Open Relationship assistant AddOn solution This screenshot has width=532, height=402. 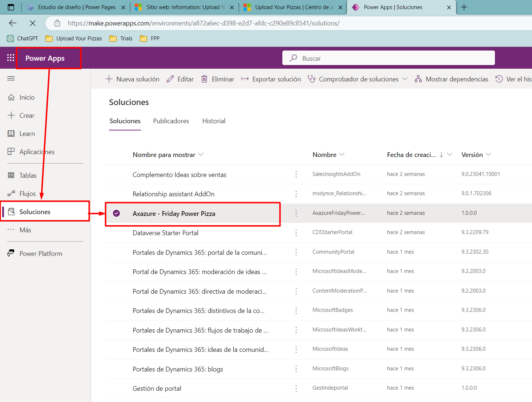[174, 194]
